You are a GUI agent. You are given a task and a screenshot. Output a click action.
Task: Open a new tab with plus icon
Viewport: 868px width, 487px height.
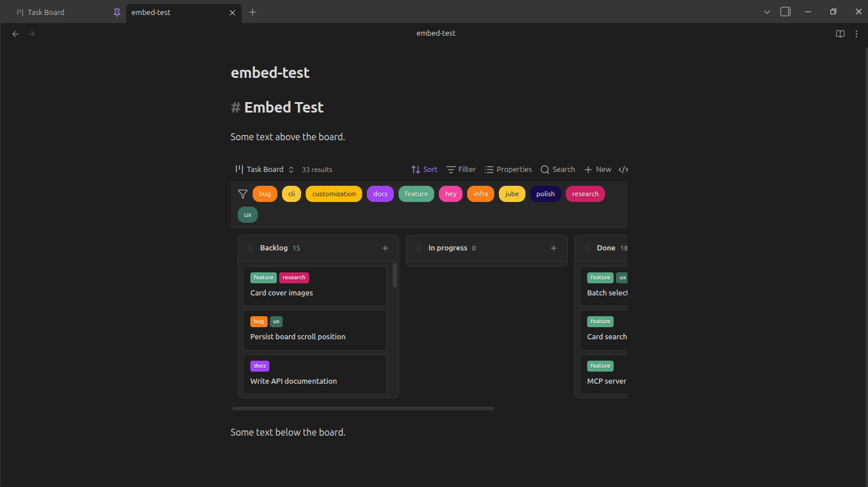[x=253, y=12]
